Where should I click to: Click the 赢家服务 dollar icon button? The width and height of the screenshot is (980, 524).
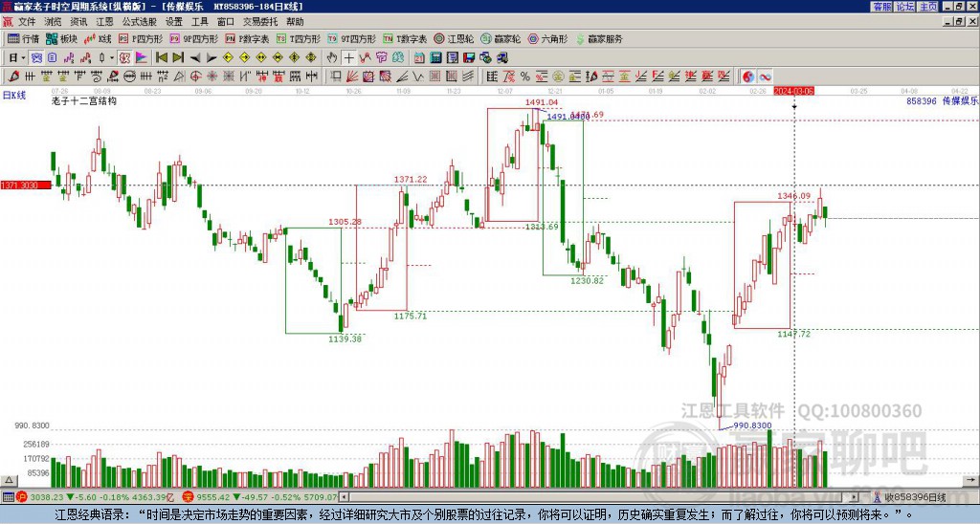click(x=599, y=38)
